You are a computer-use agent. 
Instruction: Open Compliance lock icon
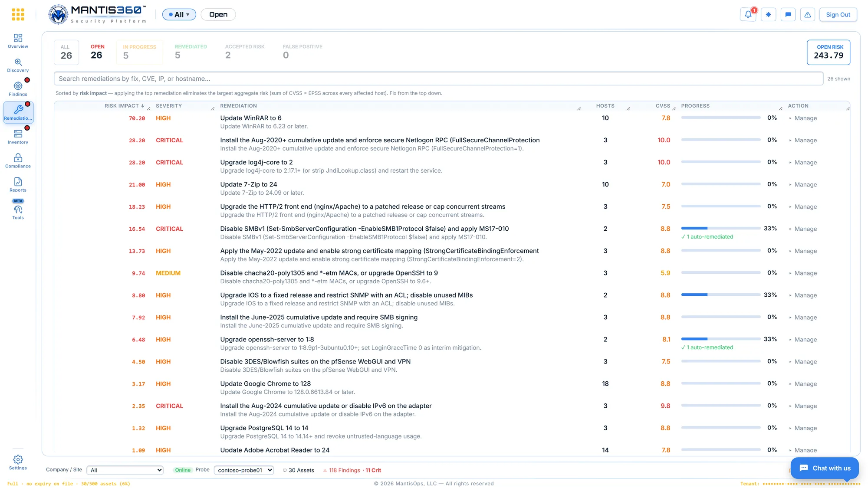(18, 157)
